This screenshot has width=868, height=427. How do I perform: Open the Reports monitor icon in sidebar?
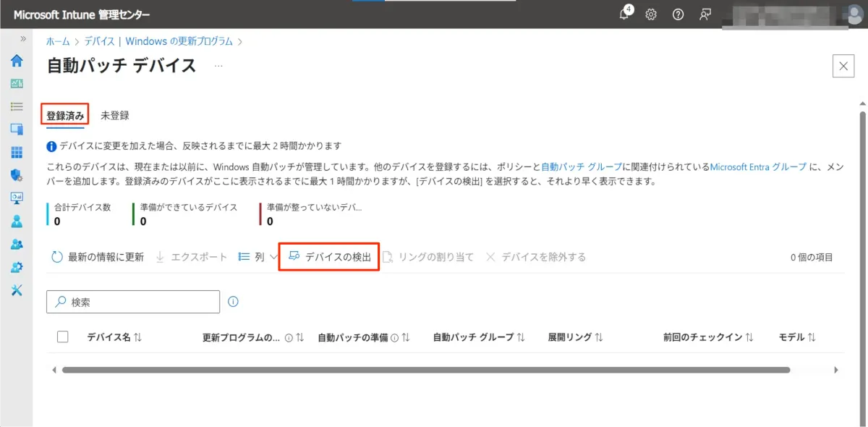click(17, 198)
